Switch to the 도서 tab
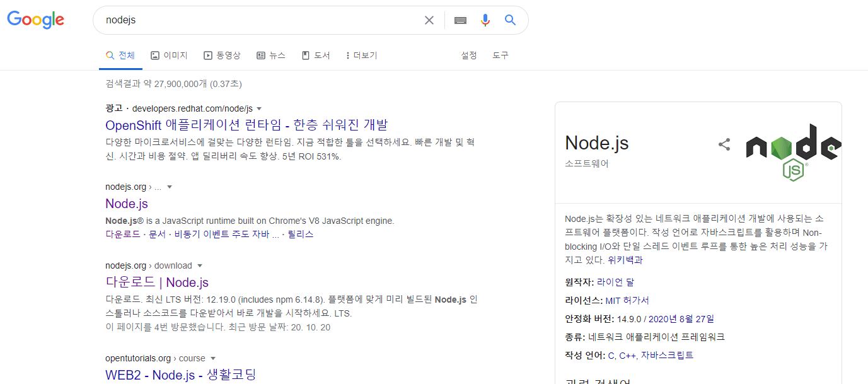 pos(316,55)
